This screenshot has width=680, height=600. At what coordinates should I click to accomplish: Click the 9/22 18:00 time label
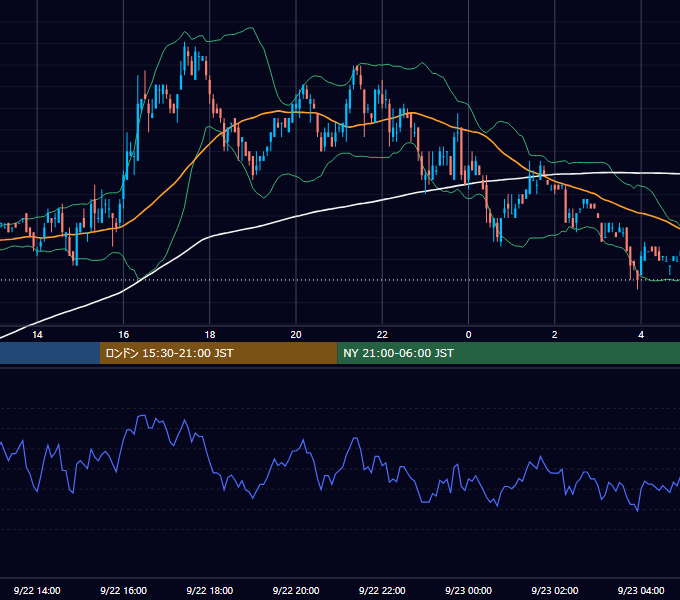[210, 590]
